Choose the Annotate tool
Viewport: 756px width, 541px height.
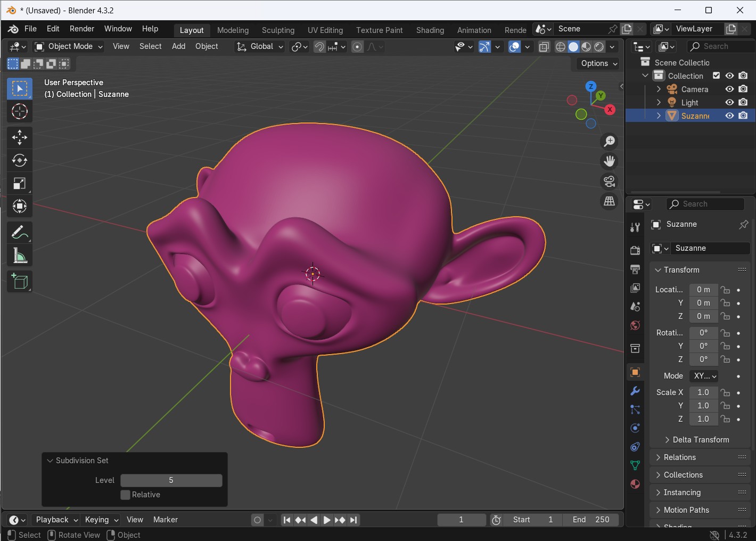(20, 233)
